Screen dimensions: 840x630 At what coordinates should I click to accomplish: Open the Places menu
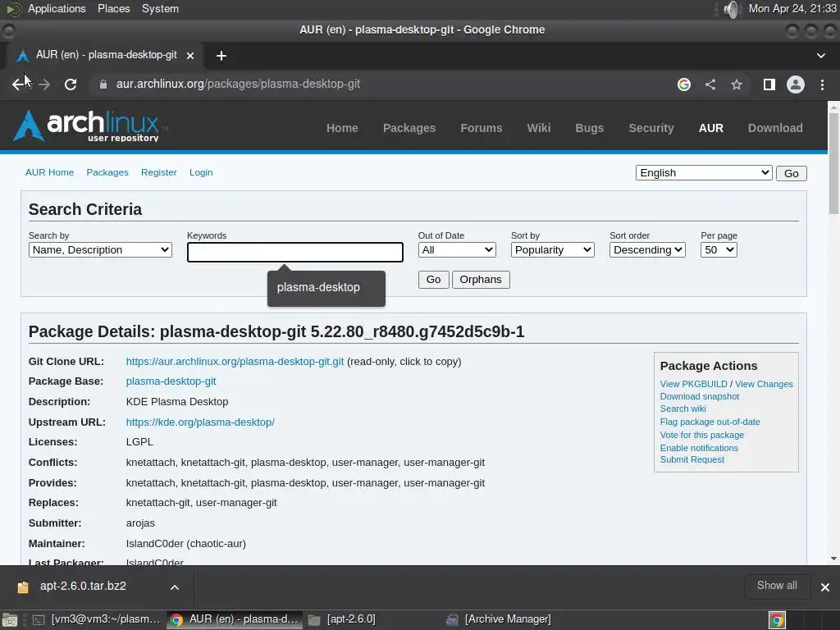point(113,8)
